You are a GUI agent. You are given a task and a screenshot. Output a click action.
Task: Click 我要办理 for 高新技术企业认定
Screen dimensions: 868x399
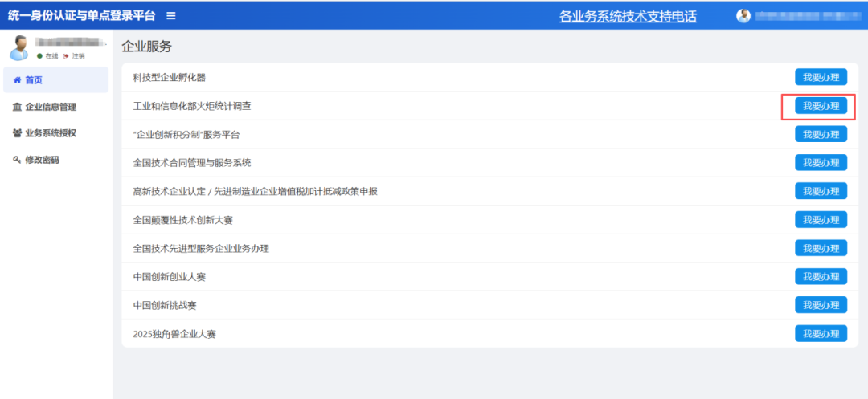(821, 191)
